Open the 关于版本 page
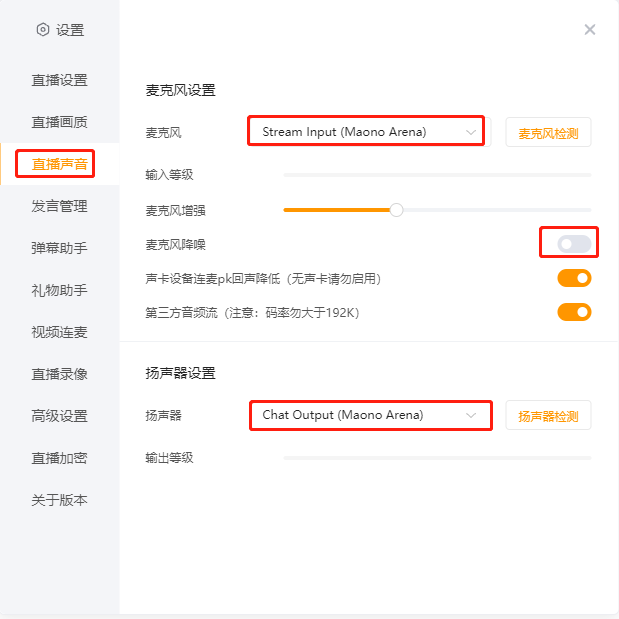Screen dimensions: 619x619 click(59, 500)
